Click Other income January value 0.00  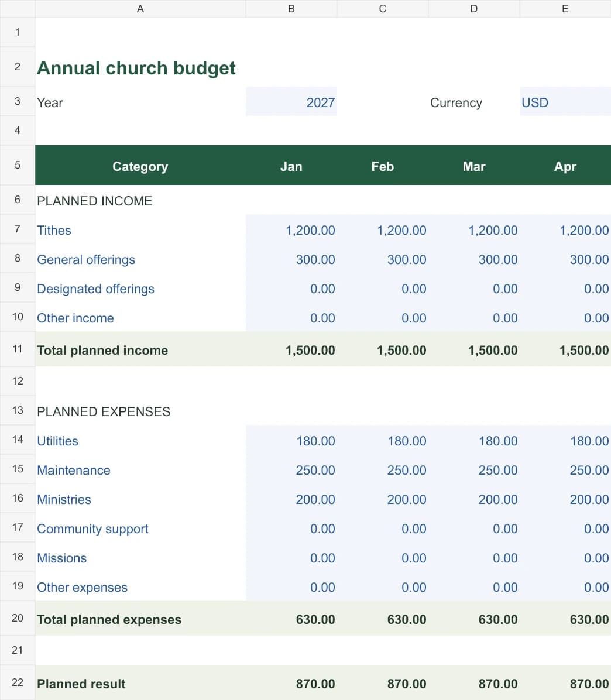pyautogui.click(x=291, y=317)
